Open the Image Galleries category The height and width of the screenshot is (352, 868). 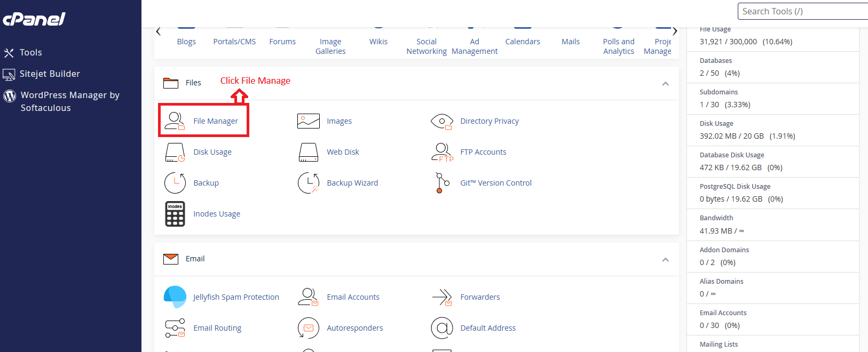click(330, 46)
